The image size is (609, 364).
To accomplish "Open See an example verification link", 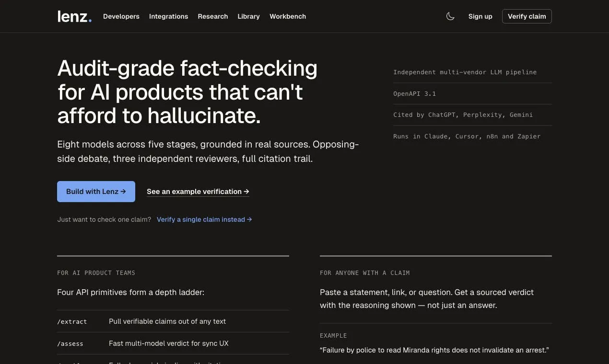I will click(x=198, y=192).
